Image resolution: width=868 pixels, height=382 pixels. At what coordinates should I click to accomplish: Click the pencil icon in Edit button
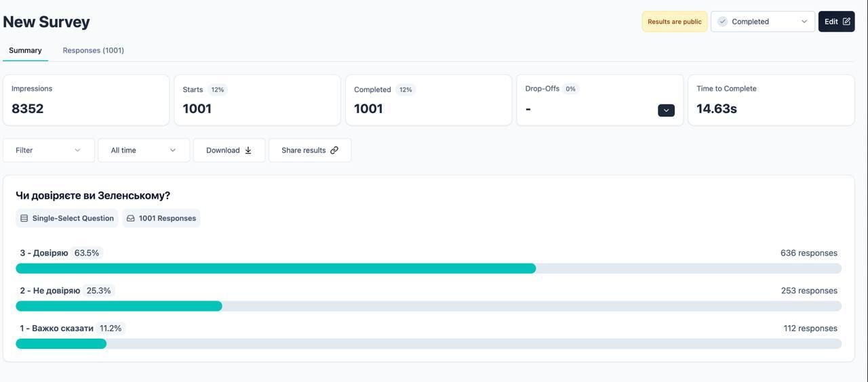coord(846,22)
